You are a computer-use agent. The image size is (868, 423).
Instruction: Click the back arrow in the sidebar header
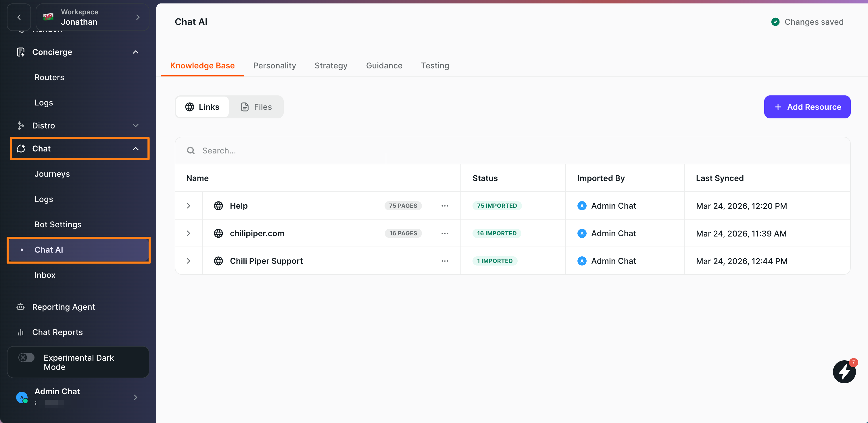(x=19, y=17)
